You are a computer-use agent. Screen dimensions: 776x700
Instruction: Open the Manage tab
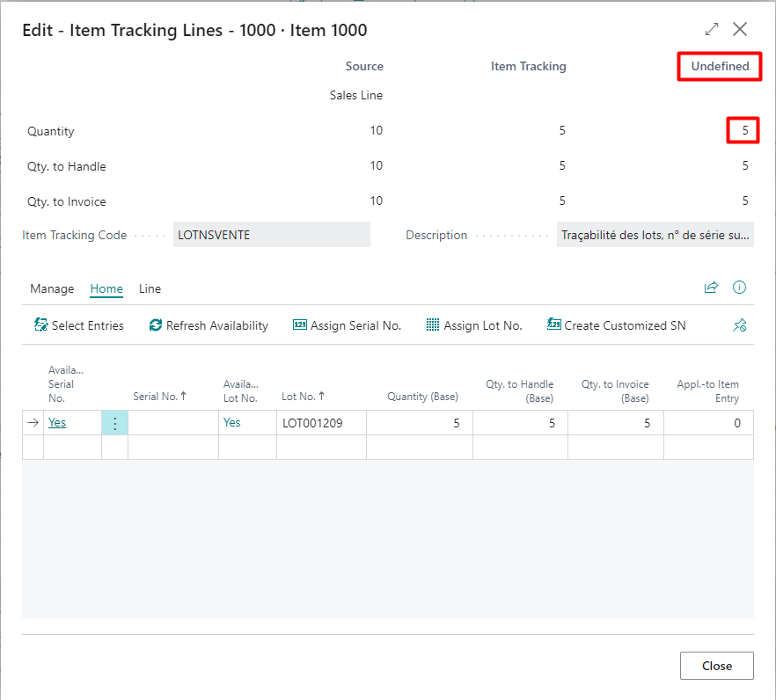pos(52,288)
